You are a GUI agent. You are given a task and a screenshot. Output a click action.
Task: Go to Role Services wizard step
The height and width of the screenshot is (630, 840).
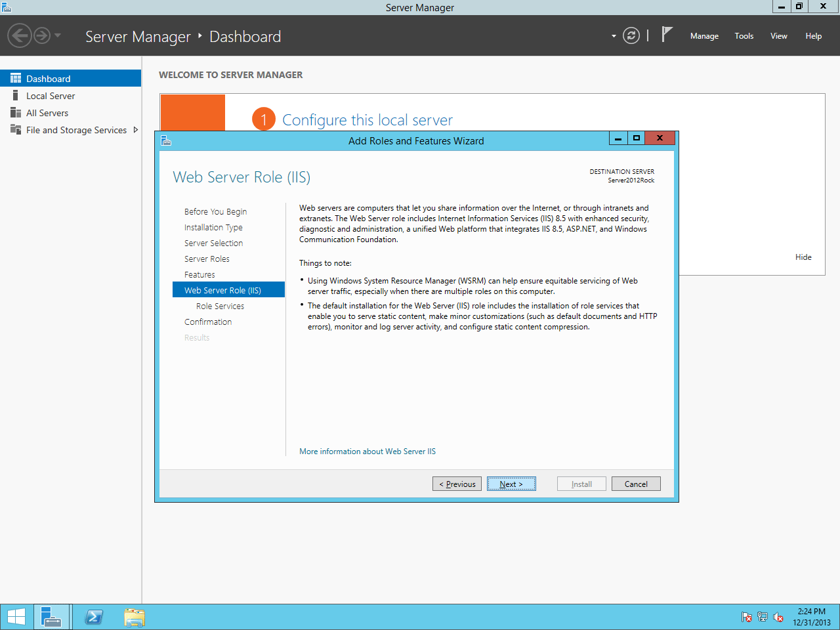[220, 306]
